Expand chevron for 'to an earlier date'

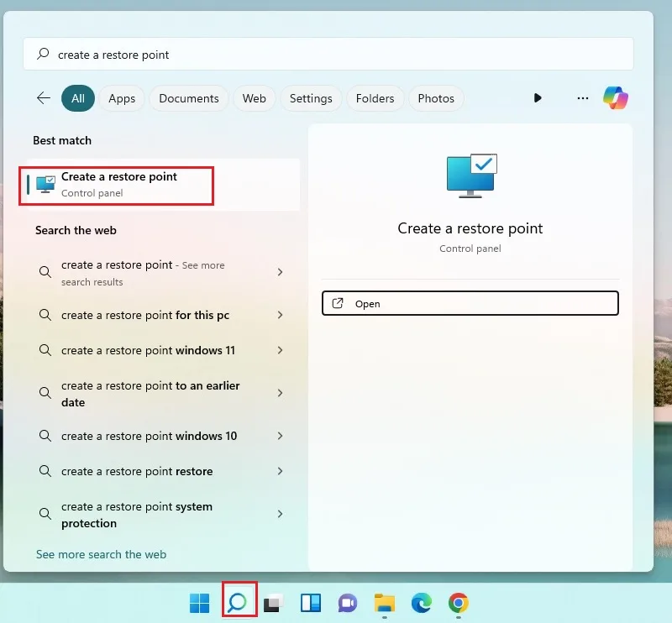click(280, 393)
